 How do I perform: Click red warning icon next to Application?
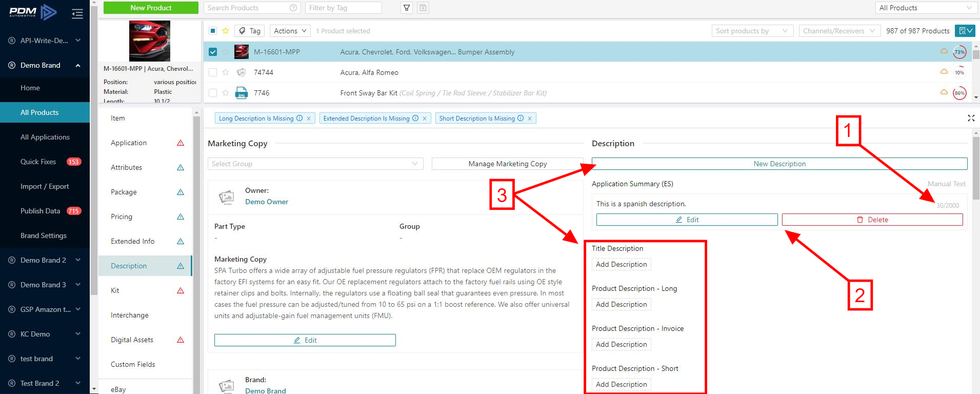coord(181,143)
